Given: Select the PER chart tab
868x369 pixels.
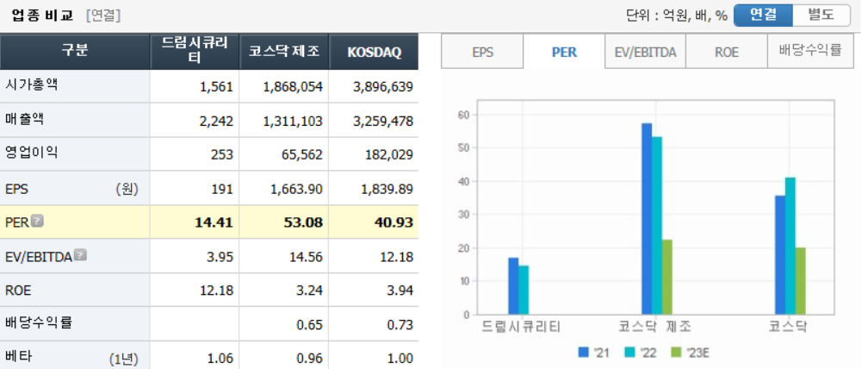Looking at the screenshot, I should coord(564,52).
